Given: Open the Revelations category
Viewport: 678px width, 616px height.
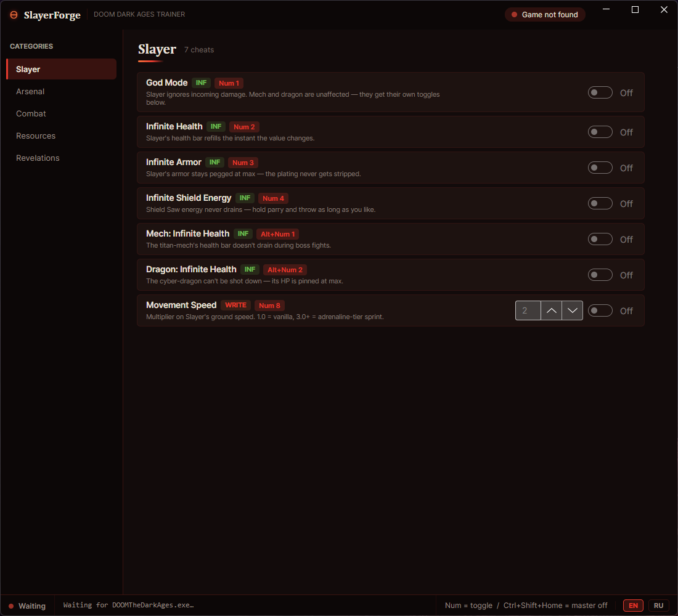Looking at the screenshot, I should coord(62,158).
